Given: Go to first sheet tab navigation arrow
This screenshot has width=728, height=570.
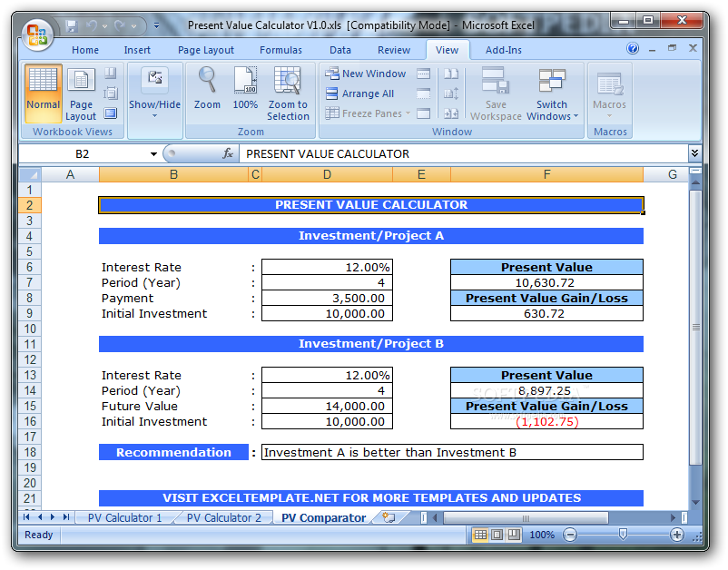Looking at the screenshot, I should tap(26, 517).
